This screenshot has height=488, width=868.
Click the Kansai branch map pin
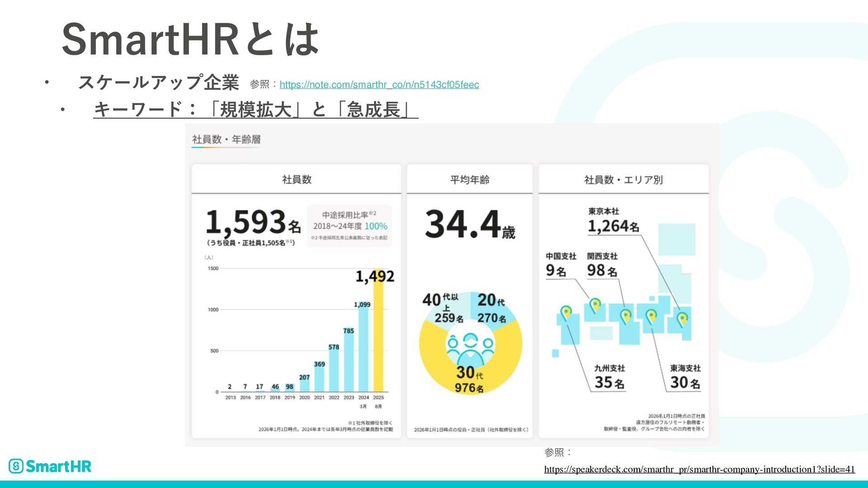tap(626, 315)
